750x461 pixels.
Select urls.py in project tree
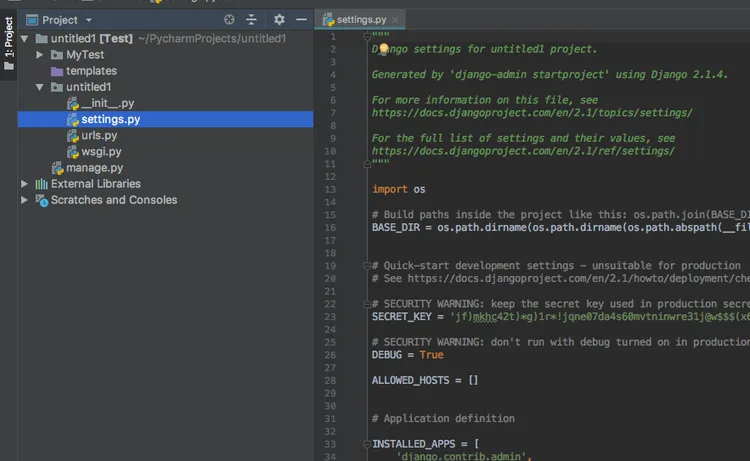point(99,135)
